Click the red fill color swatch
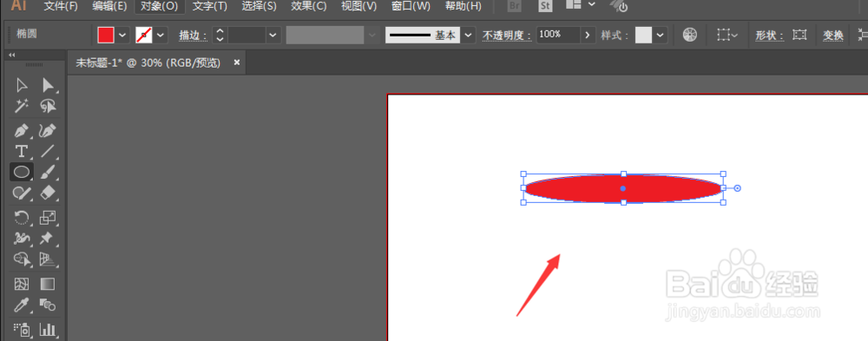This screenshot has width=868, height=341. (x=106, y=35)
